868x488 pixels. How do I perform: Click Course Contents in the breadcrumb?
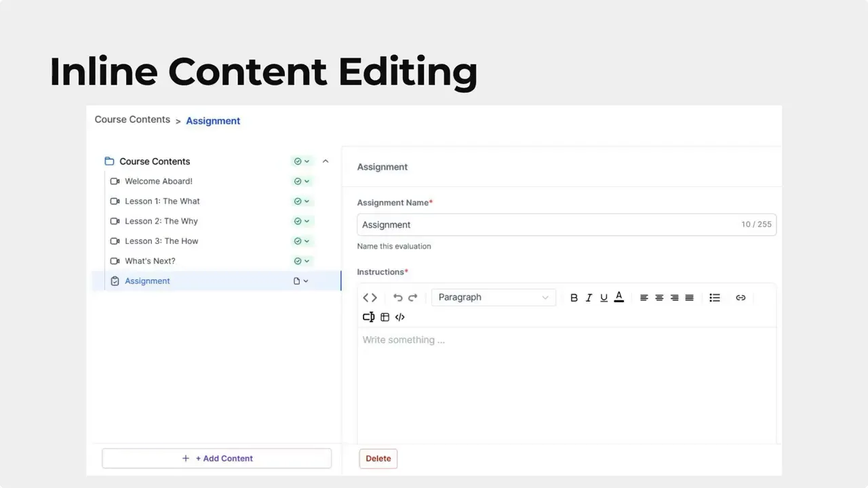pyautogui.click(x=132, y=120)
